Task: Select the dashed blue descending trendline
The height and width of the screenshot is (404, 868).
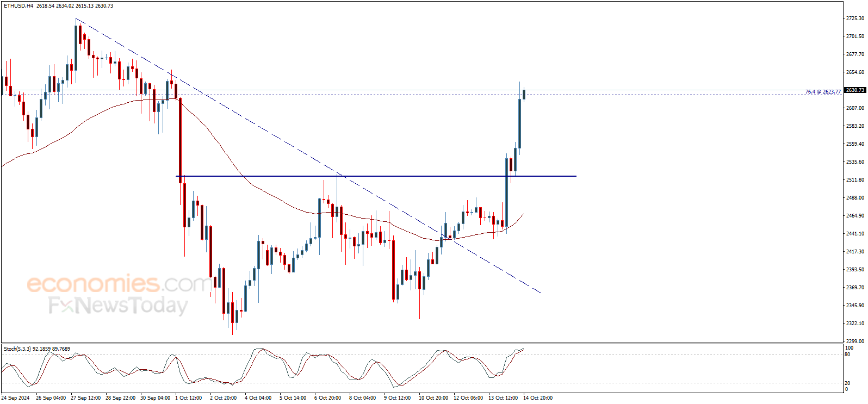Action: pyautogui.click(x=308, y=156)
